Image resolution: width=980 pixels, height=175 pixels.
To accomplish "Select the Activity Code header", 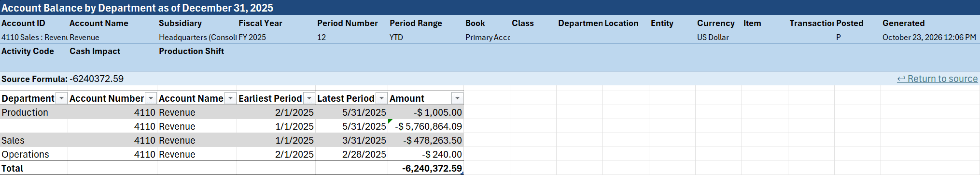I will [34, 51].
